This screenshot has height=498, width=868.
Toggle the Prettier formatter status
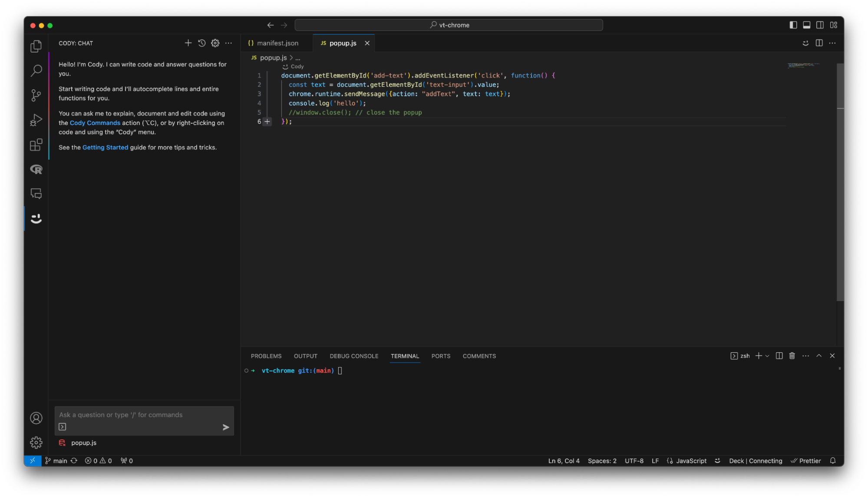[x=806, y=460]
